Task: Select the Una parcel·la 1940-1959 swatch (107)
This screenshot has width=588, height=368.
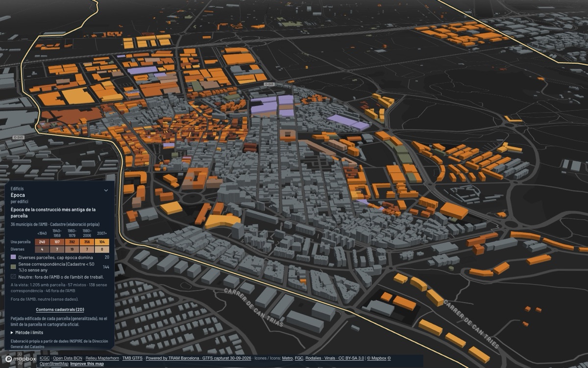Action: pyautogui.click(x=57, y=242)
